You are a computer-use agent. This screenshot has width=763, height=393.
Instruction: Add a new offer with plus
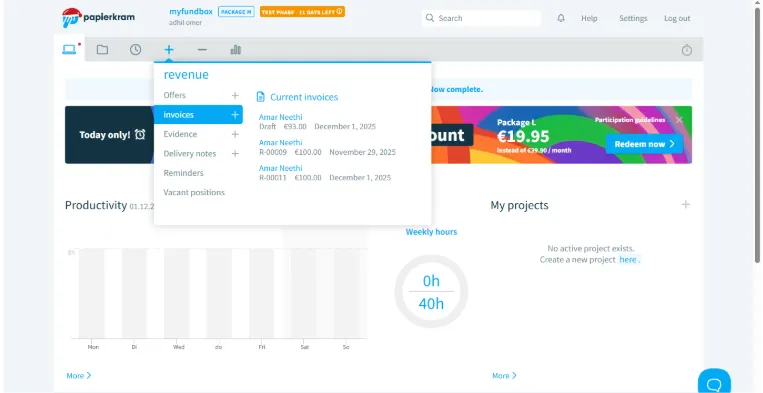pyautogui.click(x=235, y=95)
